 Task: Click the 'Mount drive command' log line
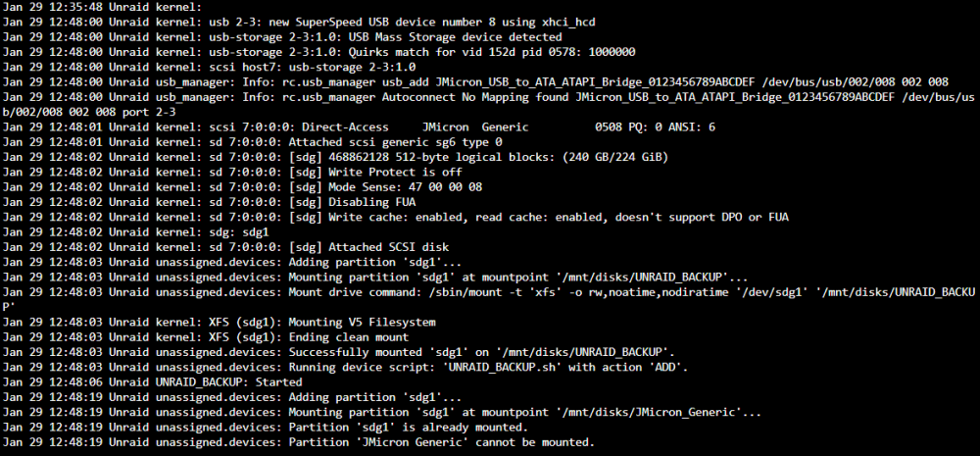(487, 300)
